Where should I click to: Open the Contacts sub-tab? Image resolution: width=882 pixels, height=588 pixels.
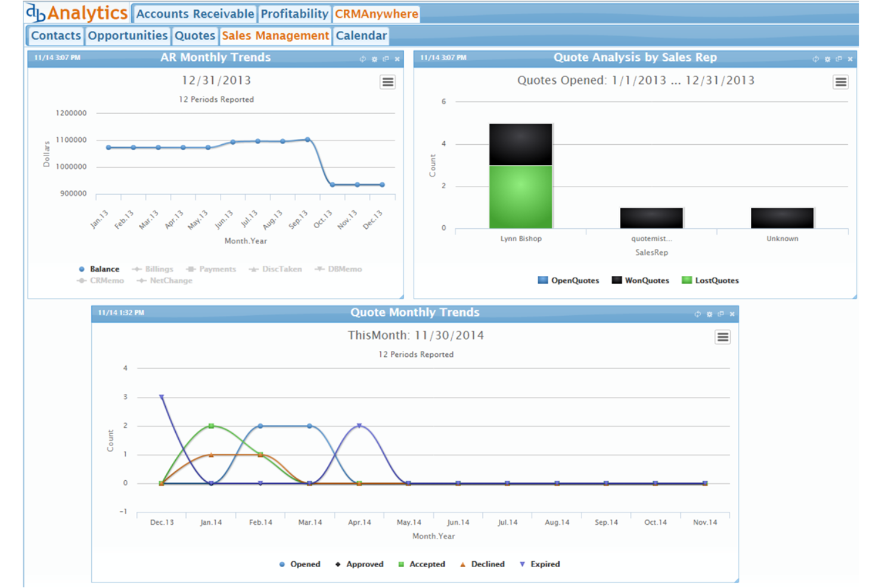click(x=55, y=36)
